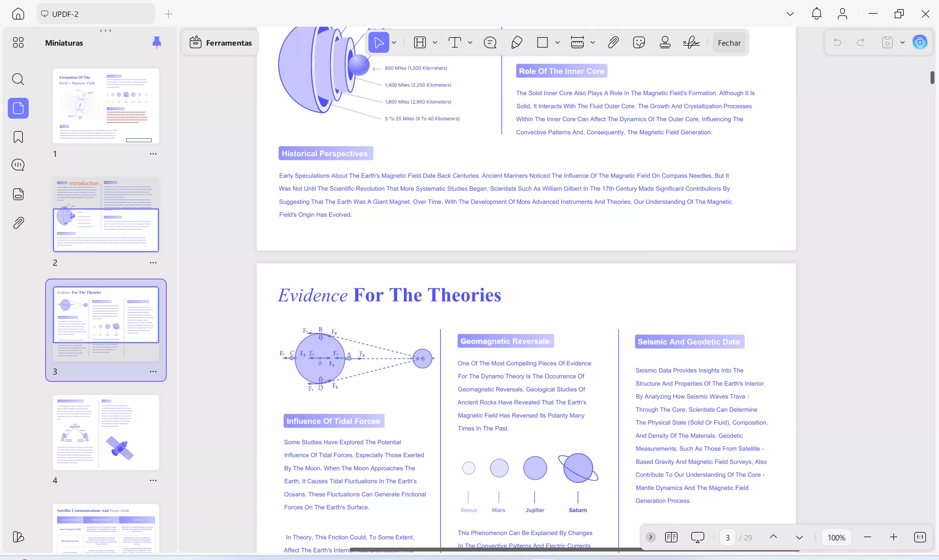Open the save options dropdown arrow
Viewport: 939px width, 560px height.
tap(902, 43)
